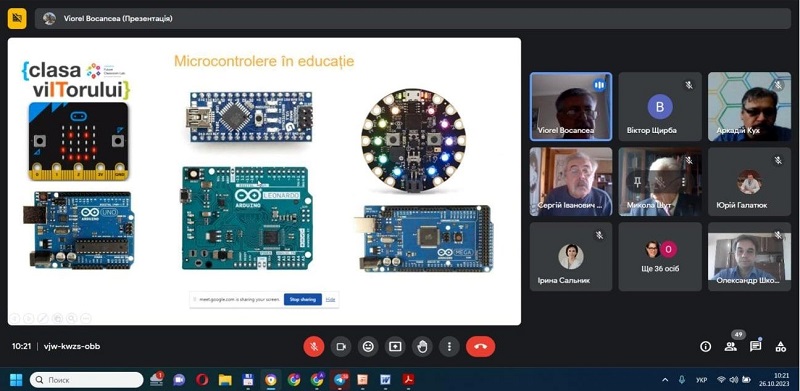The width and height of the screenshot is (800, 391).
Task: Open the 'Ще 36 осіб' more participants tile
Action: pos(660,257)
